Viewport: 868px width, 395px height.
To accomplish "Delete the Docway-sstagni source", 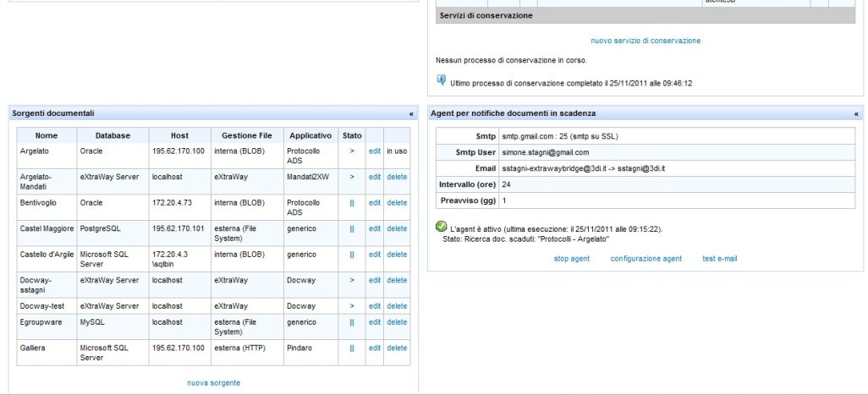I will pos(397,280).
